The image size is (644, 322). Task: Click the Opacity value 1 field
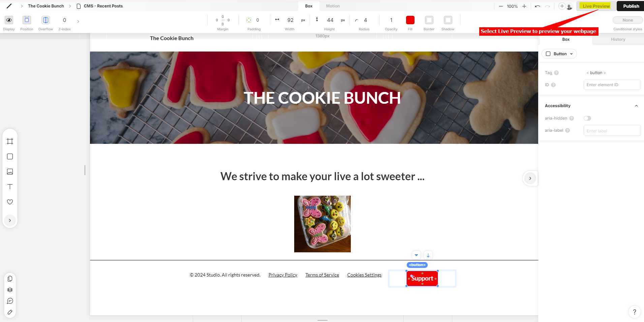(391, 20)
